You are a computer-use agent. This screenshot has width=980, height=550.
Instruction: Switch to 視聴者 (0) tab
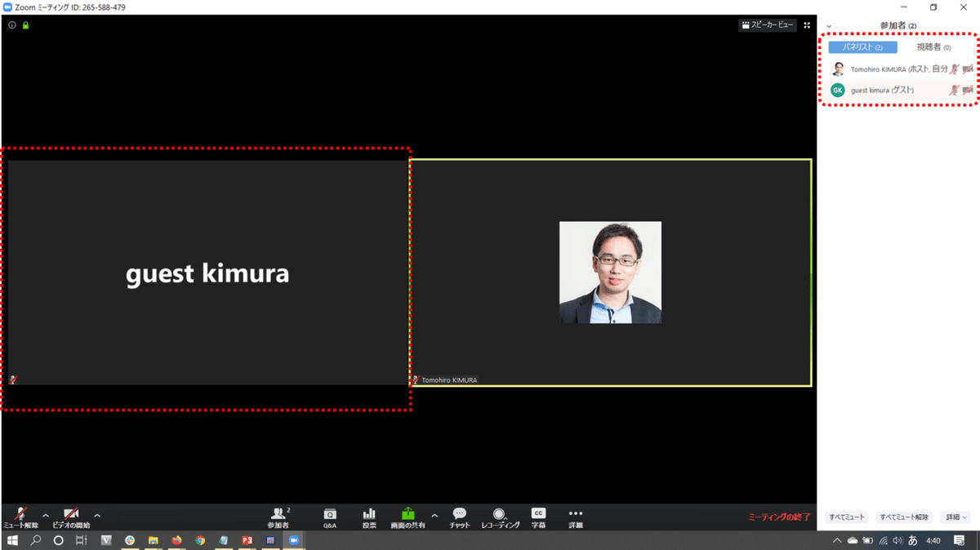[x=933, y=47]
